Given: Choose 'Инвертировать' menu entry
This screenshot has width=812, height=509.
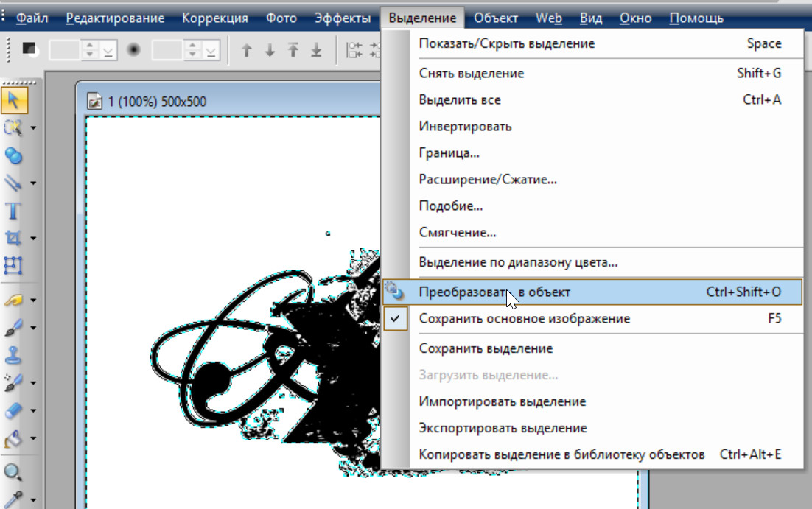Looking at the screenshot, I should [592, 127].
